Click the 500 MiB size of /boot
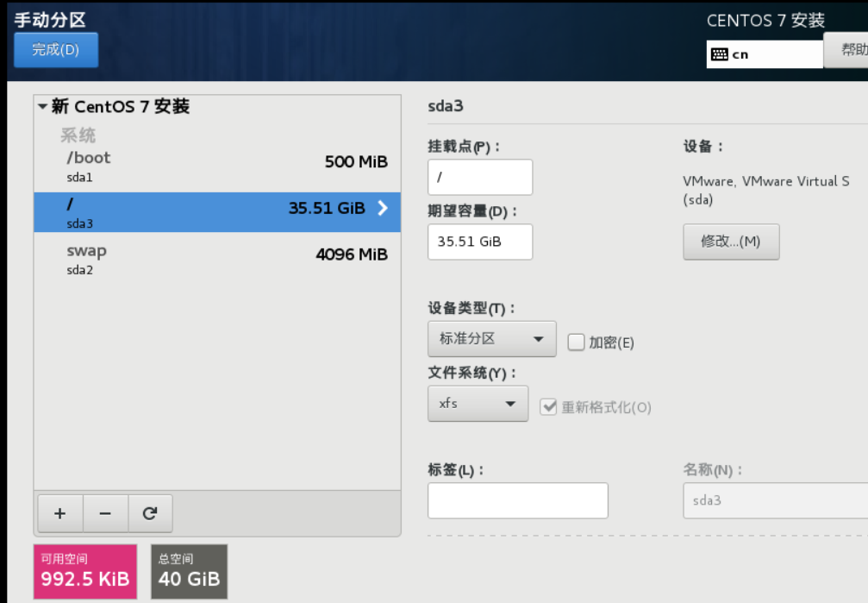The height and width of the screenshot is (603, 868). pyautogui.click(x=356, y=162)
